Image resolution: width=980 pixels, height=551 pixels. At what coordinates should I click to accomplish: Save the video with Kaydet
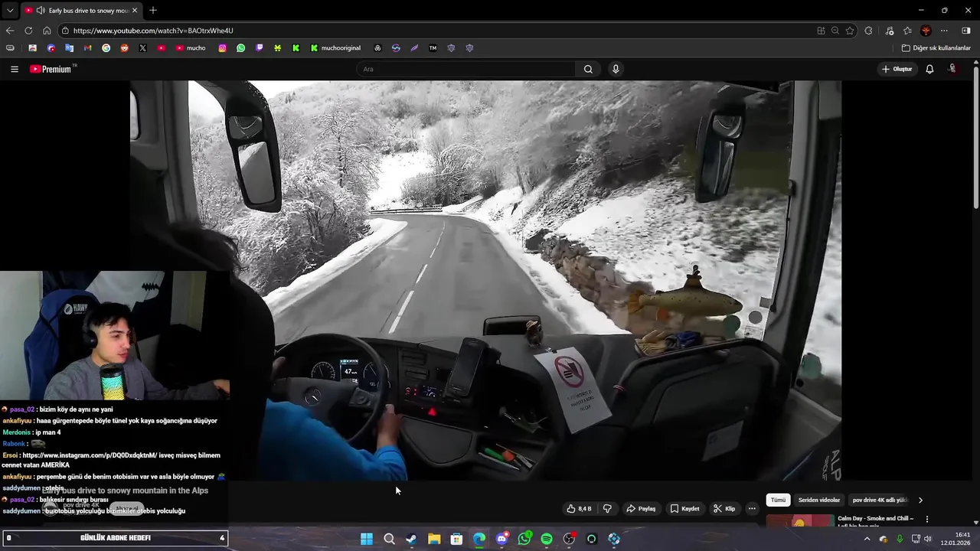(x=684, y=509)
